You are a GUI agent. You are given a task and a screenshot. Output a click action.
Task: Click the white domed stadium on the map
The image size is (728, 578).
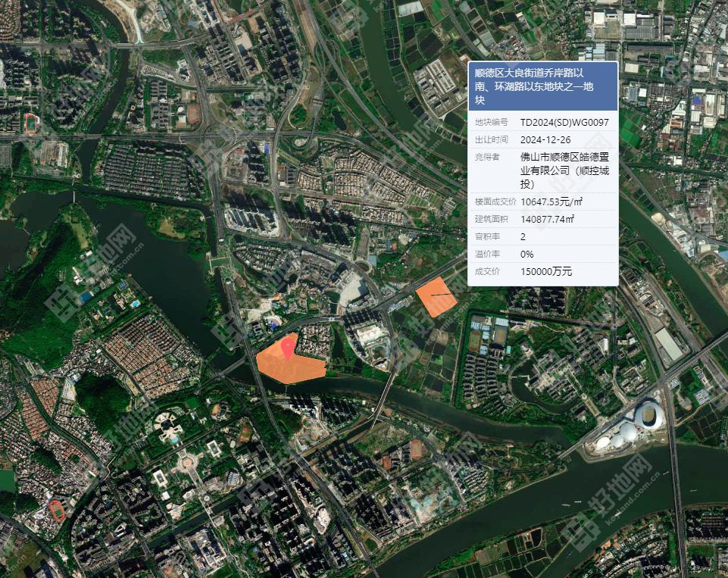tap(648, 415)
